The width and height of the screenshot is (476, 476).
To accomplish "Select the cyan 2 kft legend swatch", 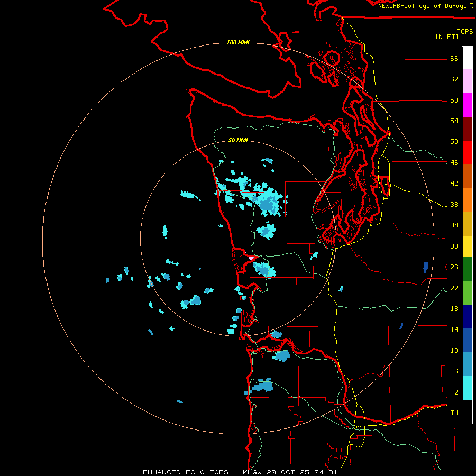I will pos(467,388).
